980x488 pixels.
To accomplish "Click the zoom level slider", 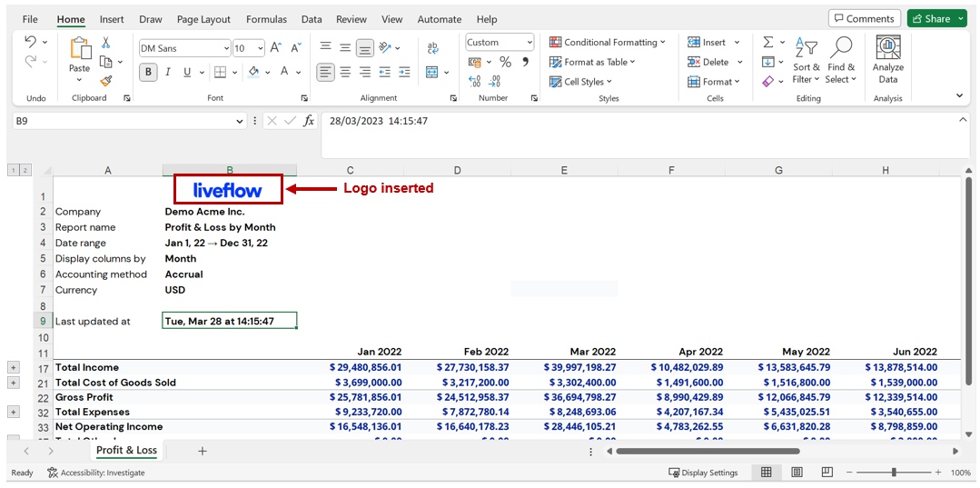I will (895, 473).
